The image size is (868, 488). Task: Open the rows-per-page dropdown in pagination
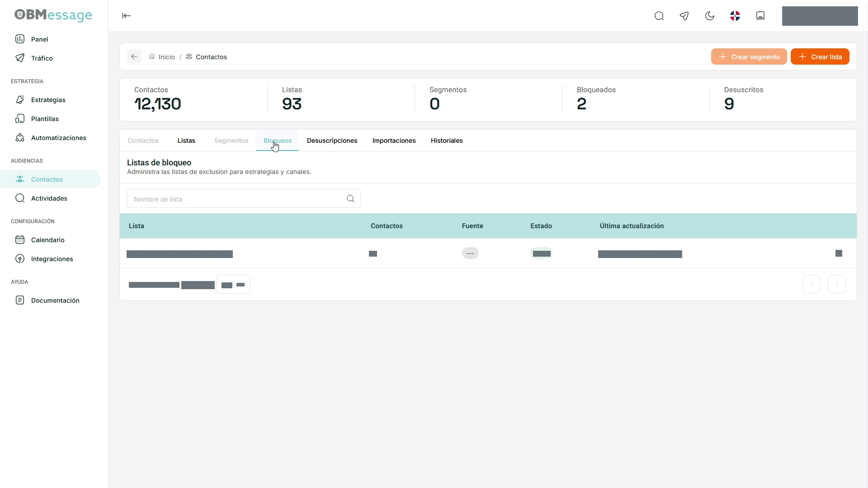233,284
